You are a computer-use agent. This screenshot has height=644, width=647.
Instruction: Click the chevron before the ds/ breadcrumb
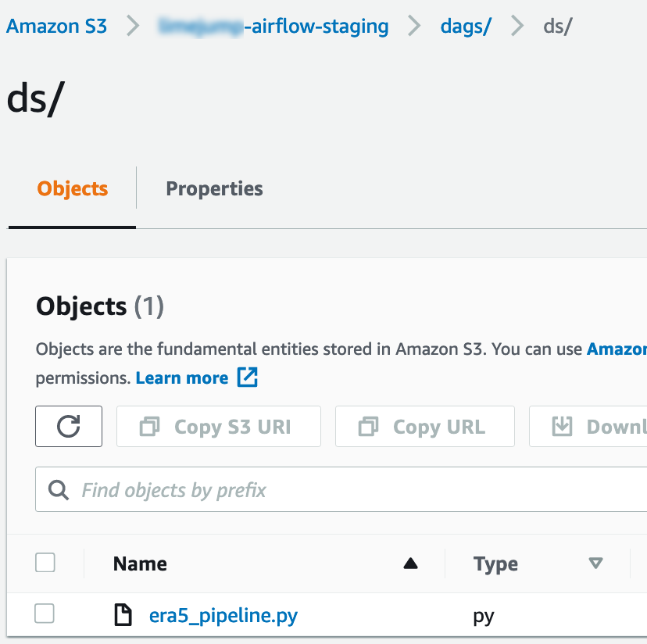[x=517, y=27]
